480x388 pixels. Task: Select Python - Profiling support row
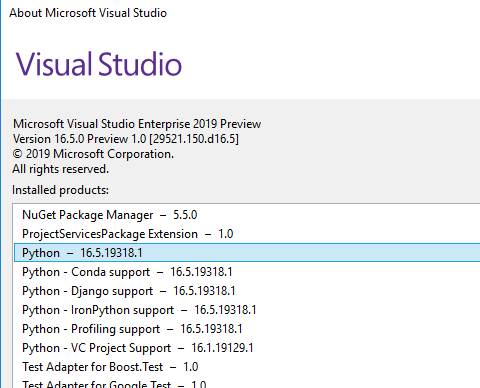coord(247,329)
